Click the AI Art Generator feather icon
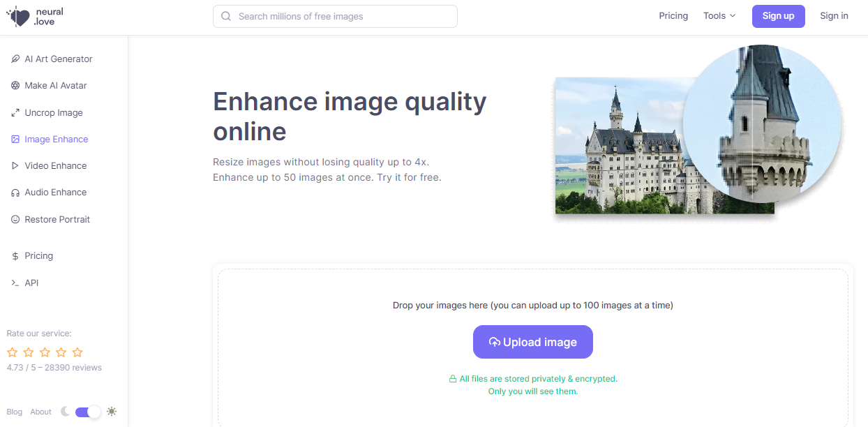 (x=15, y=59)
